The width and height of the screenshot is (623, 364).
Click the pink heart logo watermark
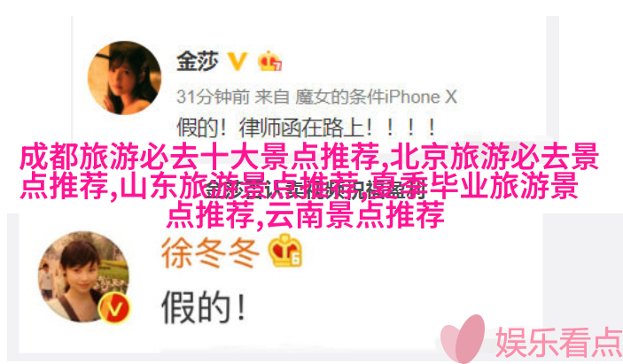point(463,339)
